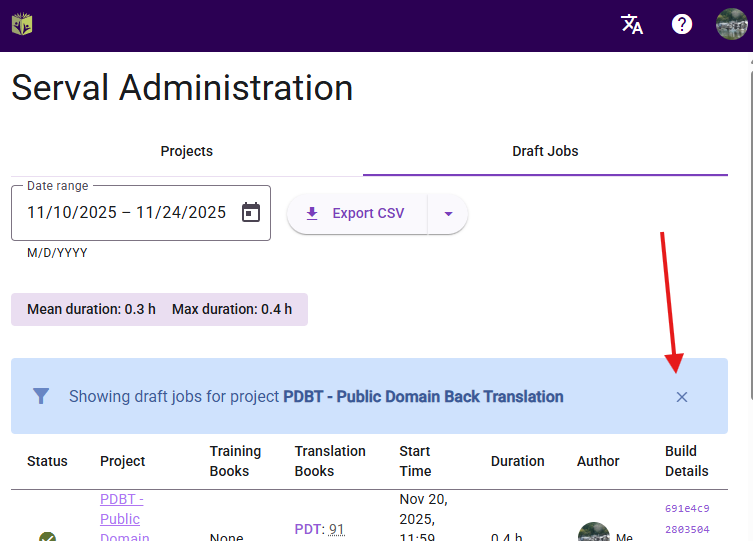
Task: Click the author avatar thumbnail in row
Action: 593,533
